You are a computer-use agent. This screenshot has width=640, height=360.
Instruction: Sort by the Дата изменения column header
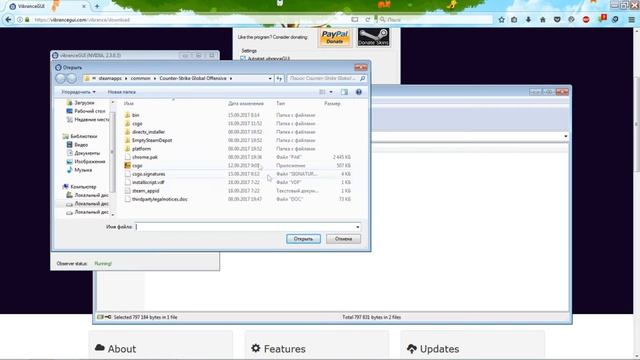click(x=246, y=104)
